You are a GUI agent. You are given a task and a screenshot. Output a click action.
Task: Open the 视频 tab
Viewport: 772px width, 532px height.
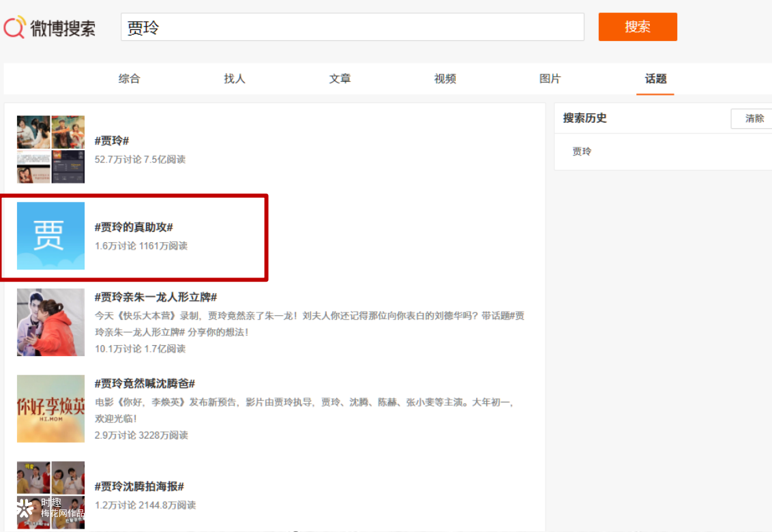tap(445, 79)
